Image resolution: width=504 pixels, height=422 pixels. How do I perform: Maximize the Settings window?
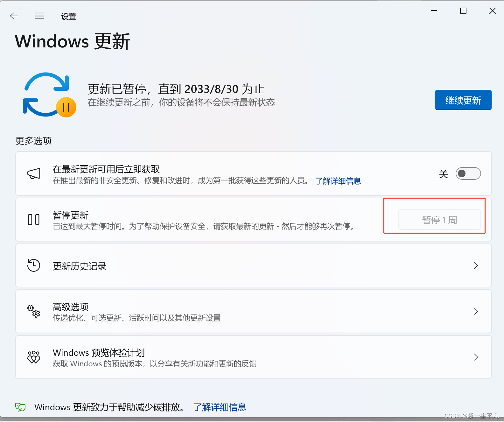(463, 11)
